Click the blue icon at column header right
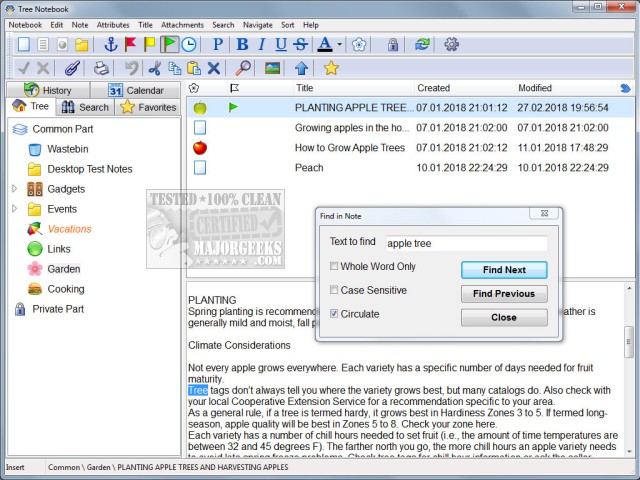This screenshot has width=640, height=480. coord(625,88)
